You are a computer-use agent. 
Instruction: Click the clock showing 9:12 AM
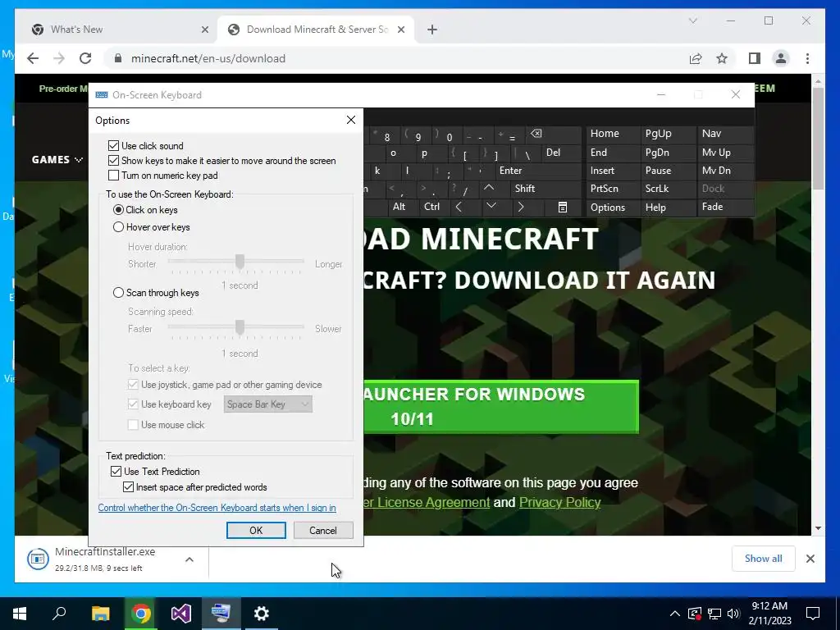point(769,614)
